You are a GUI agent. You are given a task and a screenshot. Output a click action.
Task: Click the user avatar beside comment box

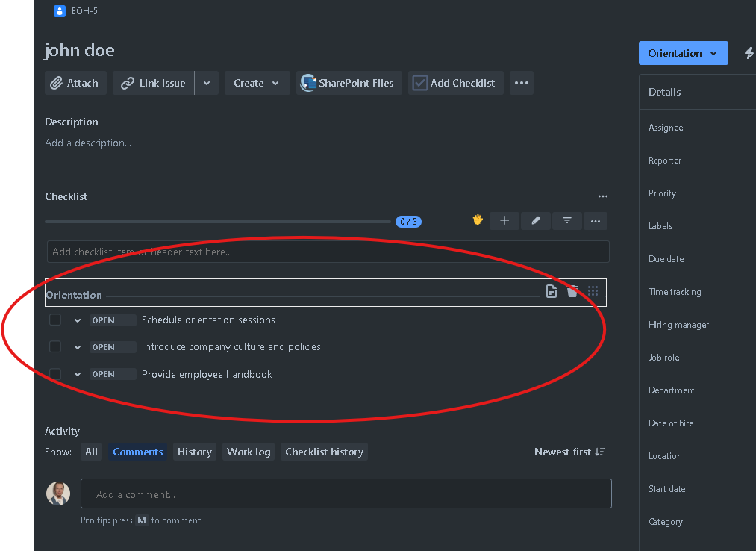coord(58,493)
